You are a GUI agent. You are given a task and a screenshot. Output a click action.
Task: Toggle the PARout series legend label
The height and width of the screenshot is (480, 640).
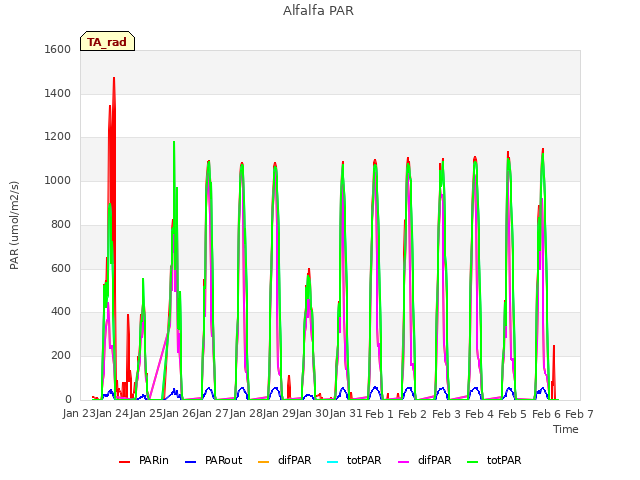click(223, 460)
